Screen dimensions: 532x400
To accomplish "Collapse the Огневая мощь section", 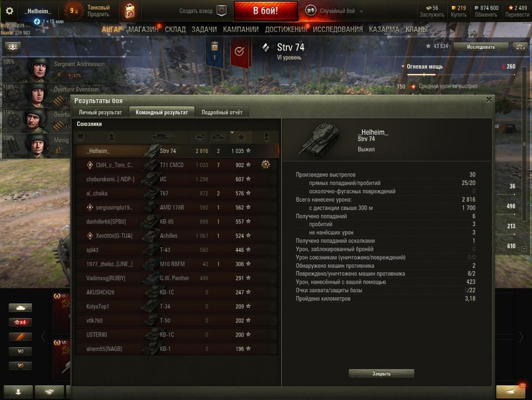I will tap(403, 67).
